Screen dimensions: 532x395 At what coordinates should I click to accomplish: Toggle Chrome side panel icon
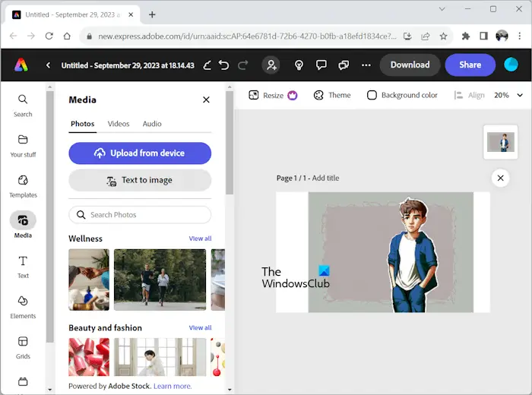(483, 36)
